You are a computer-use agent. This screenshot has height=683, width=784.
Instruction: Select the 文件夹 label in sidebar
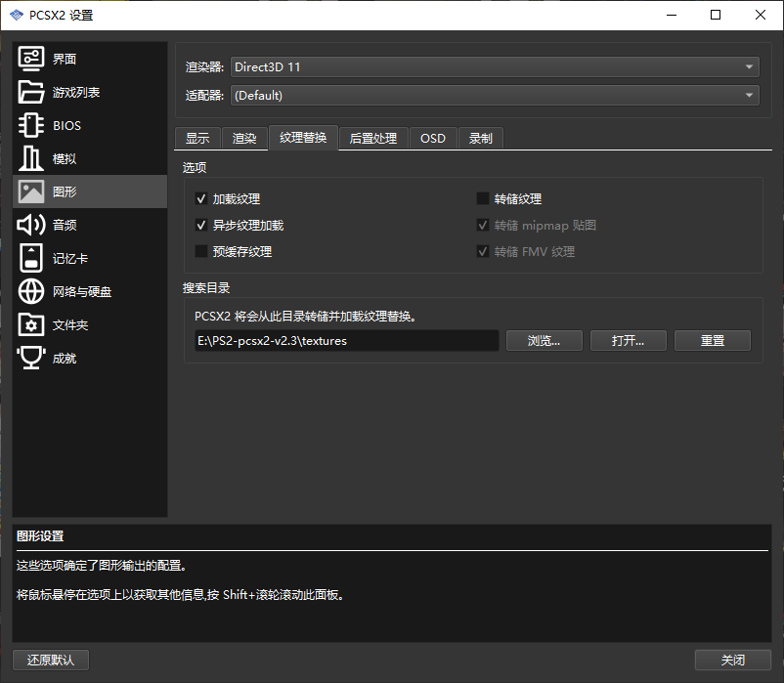pos(70,325)
